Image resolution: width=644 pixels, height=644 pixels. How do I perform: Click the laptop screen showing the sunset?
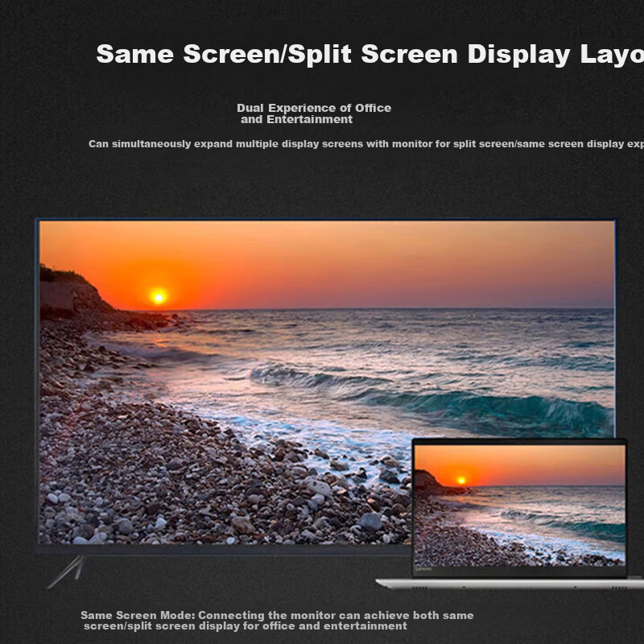pyautogui.click(x=519, y=506)
